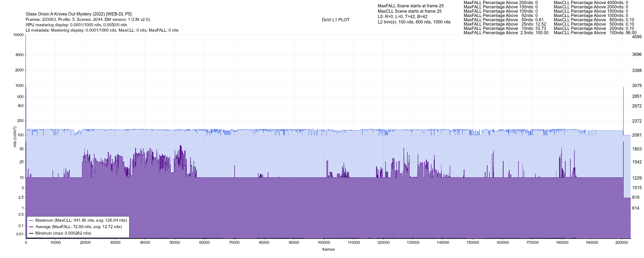Click the 1000 nits left axis tick
This screenshot has width=644, height=258.
(x=19, y=86)
